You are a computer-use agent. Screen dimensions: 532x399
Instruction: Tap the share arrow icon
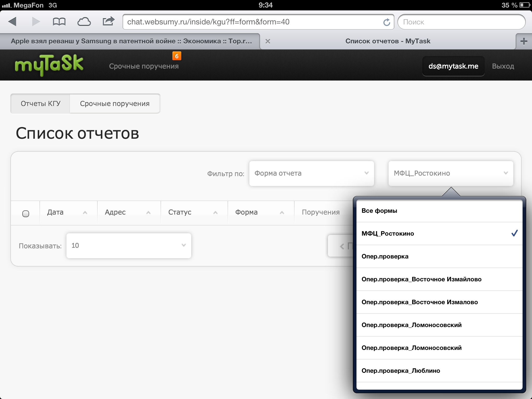click(x=108, y=21)
